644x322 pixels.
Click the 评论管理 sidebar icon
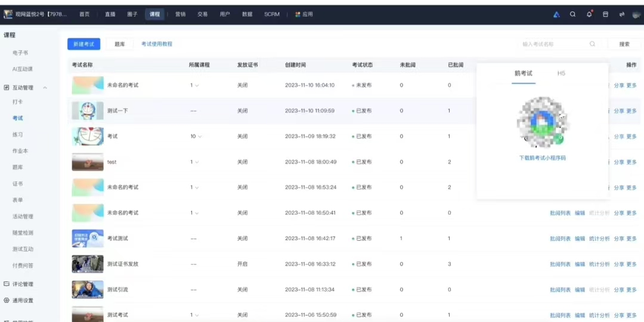(x=6, y=284)
